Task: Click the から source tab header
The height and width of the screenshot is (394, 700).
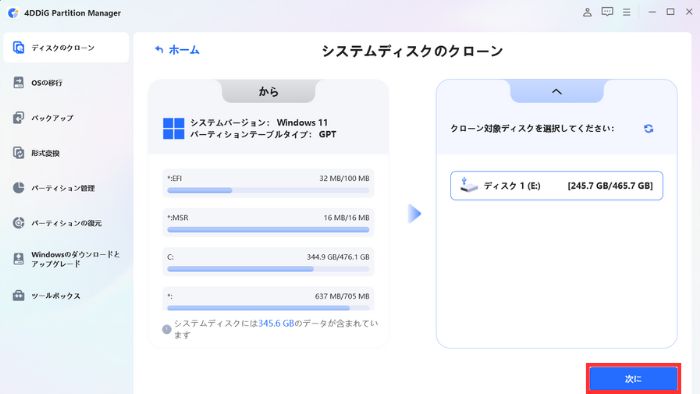Action: 268,91
